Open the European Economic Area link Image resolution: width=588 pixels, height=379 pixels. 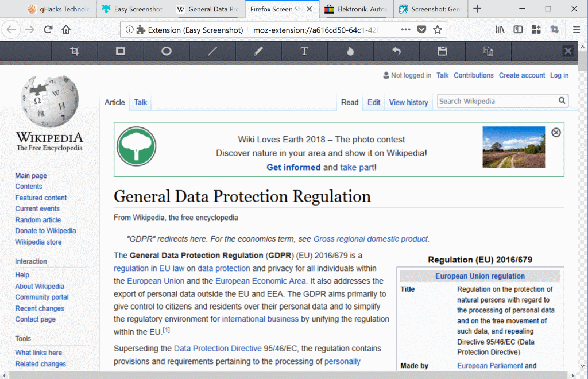261,281
